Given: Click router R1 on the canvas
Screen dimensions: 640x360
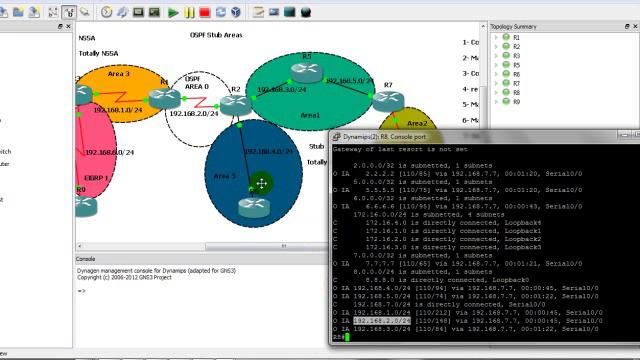Looking at the screenshot, I should pos(164,98).
